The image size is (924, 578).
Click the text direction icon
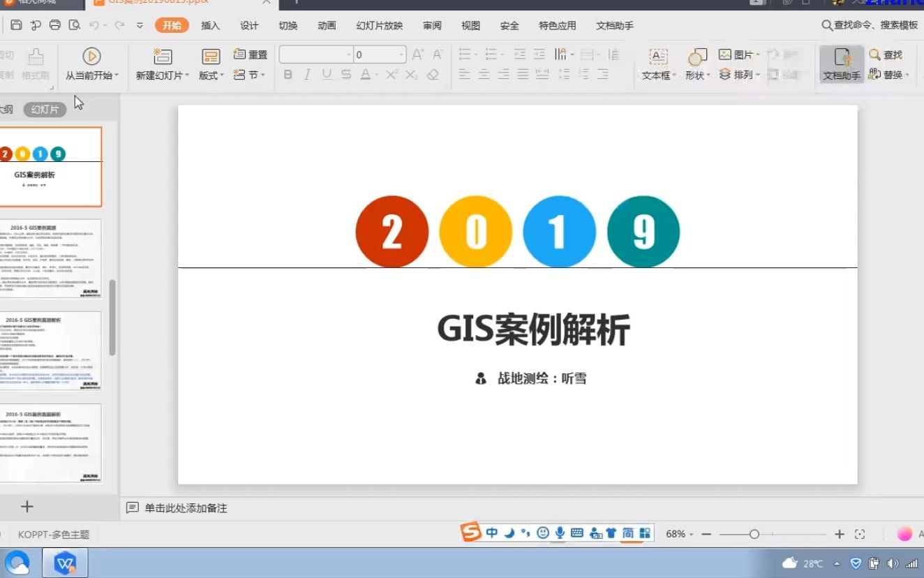pyautogui.click(x=561, y=54)
